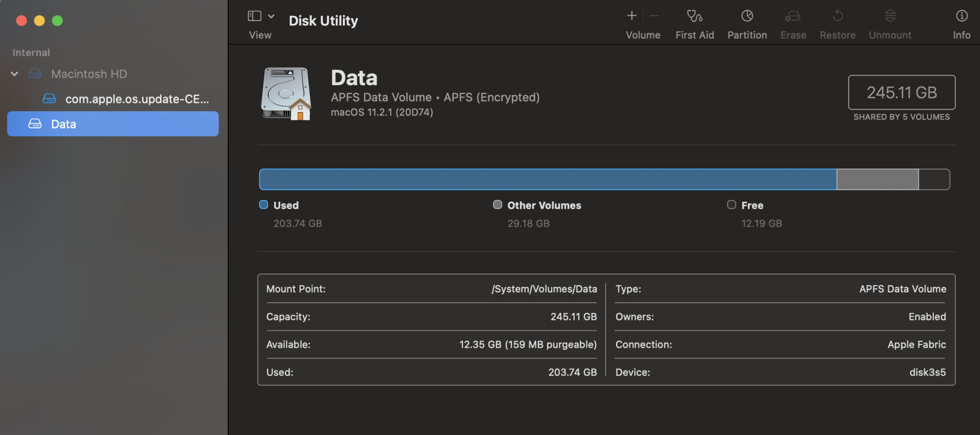This screenshot has width=980, height=435.
Task: Click the Erase drive icon
Action: coord(793,17)
